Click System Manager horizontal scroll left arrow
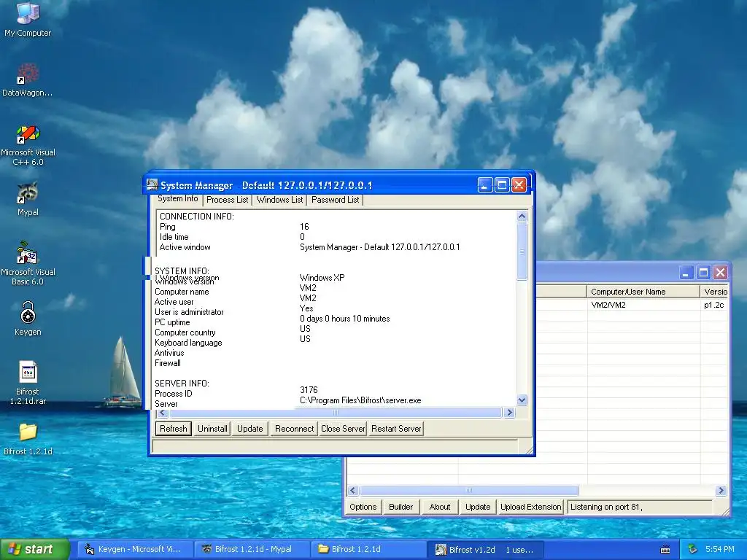Viewport: 747px width, 560px height. click(162, 413)
